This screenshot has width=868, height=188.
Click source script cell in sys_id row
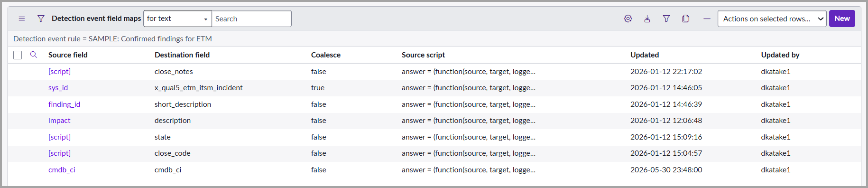[469, 88]
